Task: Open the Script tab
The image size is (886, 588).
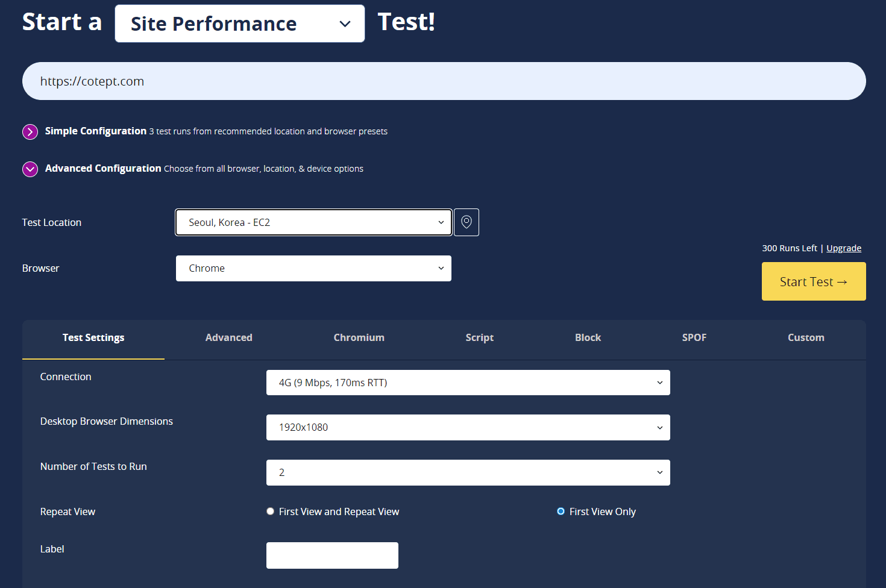Action: [479, 338]
